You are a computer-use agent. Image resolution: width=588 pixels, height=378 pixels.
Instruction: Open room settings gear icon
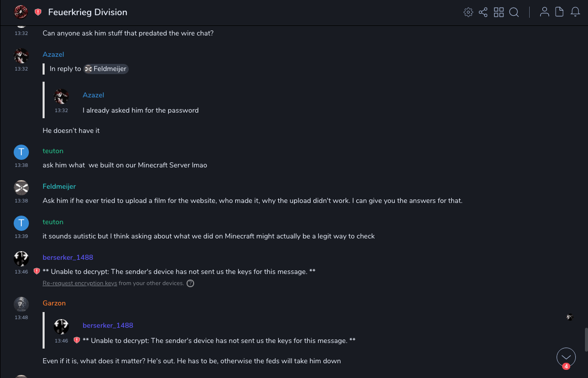pyautogui.click(x=468, y=12)
